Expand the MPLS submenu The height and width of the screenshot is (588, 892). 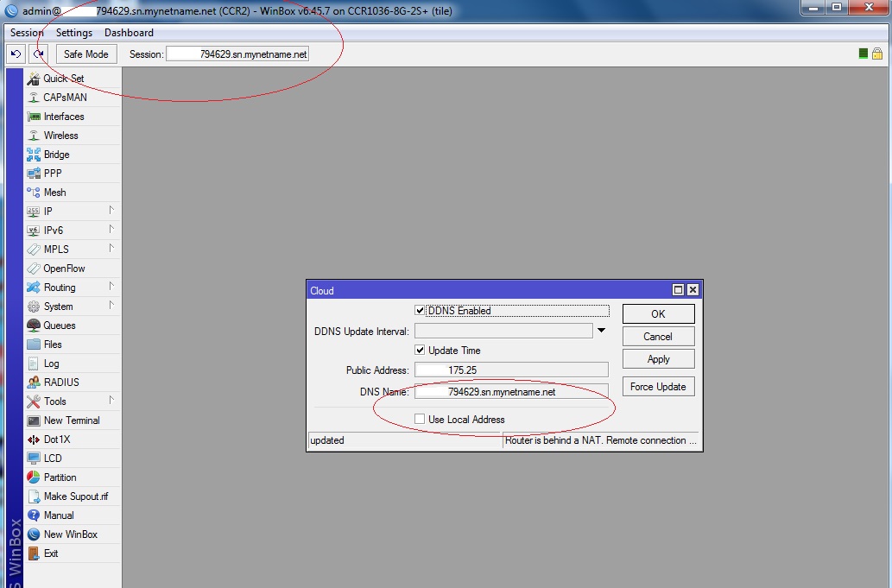[111, 249]
